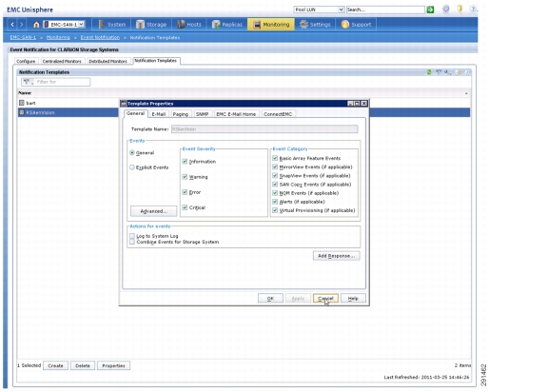Follow the Event Notification breadcrumb link
This screenshot has height=392, width=548.
pyautogui.click(x=100, y=37)
